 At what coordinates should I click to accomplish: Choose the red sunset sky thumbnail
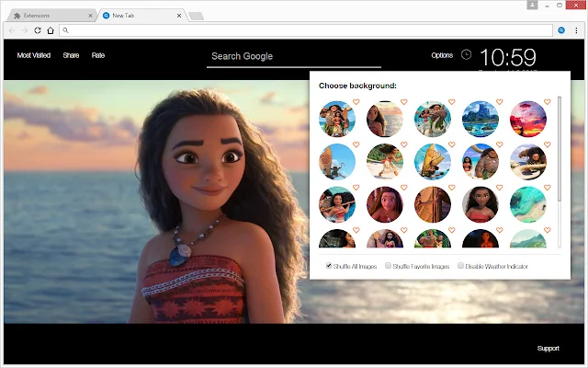(x=528, y=119)
